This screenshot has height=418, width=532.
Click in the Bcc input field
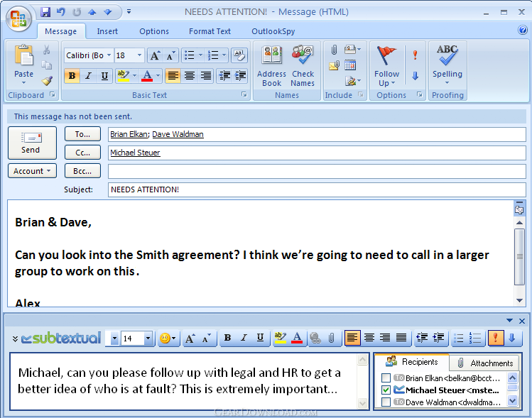pyautogui.click(x=317, y=171)
